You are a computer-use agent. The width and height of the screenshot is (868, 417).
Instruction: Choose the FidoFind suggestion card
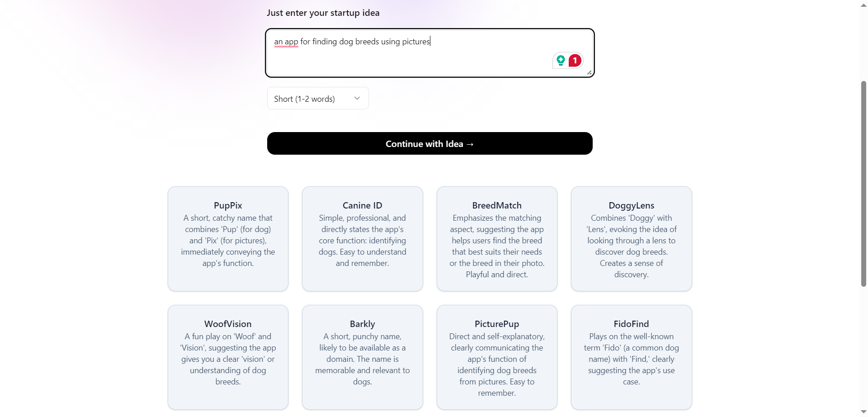pos(631,357)
